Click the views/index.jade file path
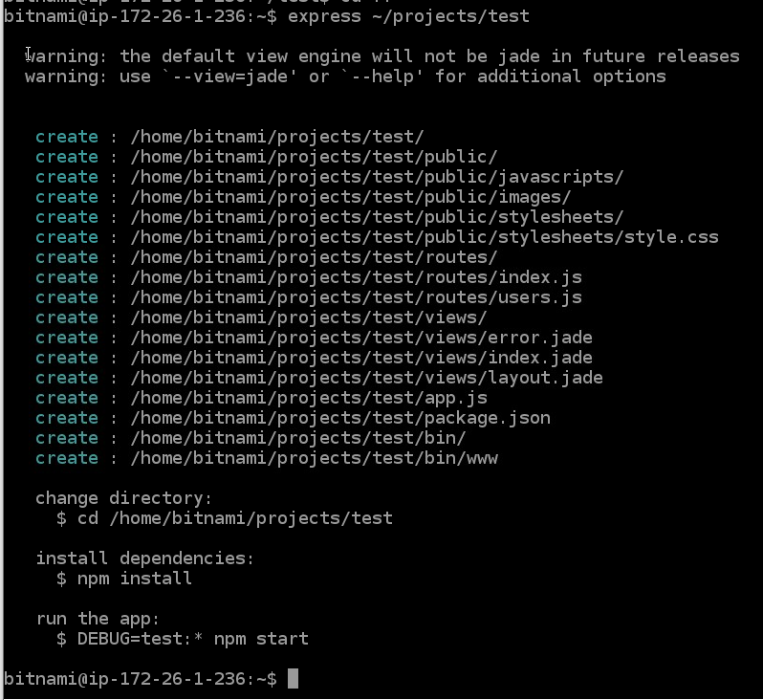 coord(360,358)
